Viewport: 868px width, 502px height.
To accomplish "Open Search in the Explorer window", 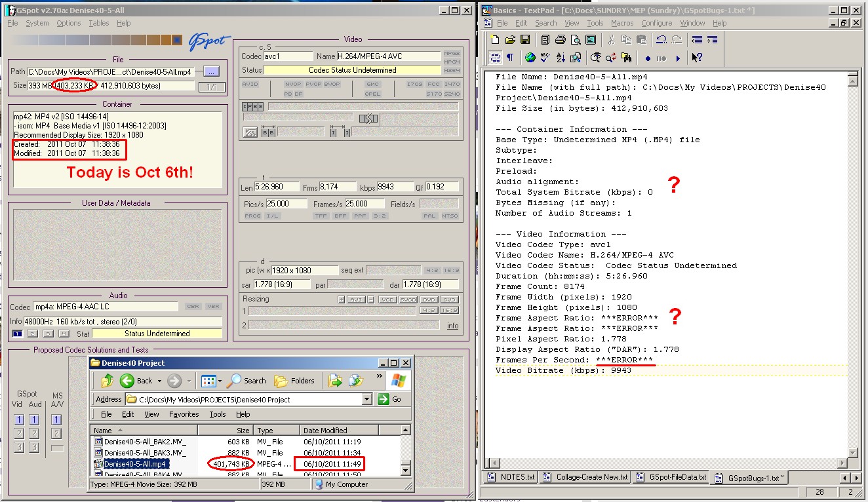I will pos(248,381).
